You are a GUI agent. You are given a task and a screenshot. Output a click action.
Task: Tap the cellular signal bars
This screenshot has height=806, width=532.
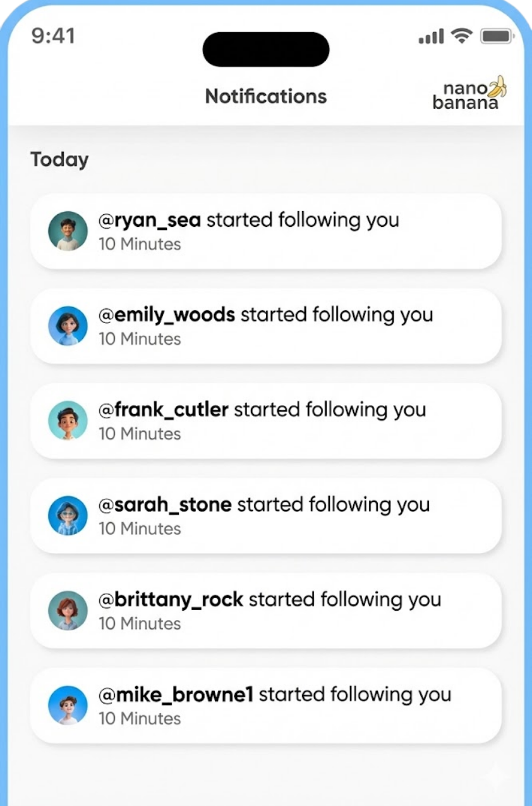[x=431, y=38]
